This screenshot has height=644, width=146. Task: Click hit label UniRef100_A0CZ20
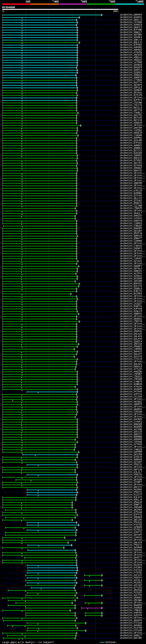tap(131, 575)
